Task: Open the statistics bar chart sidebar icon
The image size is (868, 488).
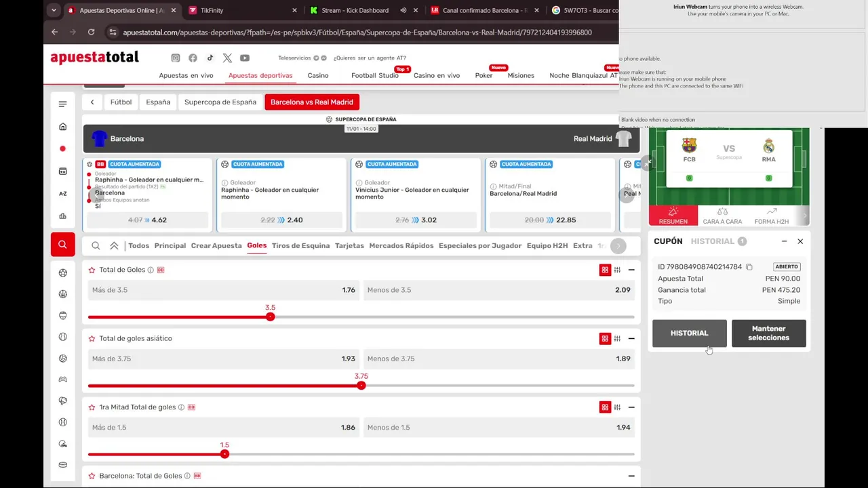Action: (62, 216)
